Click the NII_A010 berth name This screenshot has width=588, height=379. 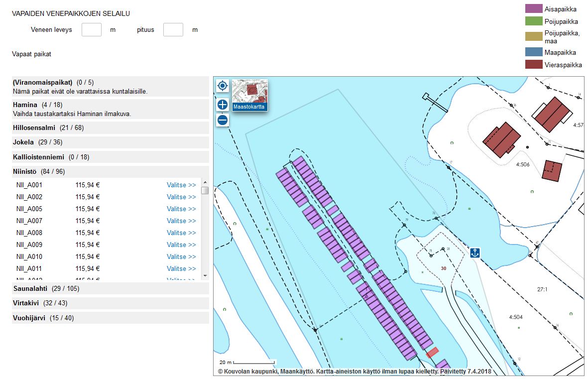[x=29, y=256]
